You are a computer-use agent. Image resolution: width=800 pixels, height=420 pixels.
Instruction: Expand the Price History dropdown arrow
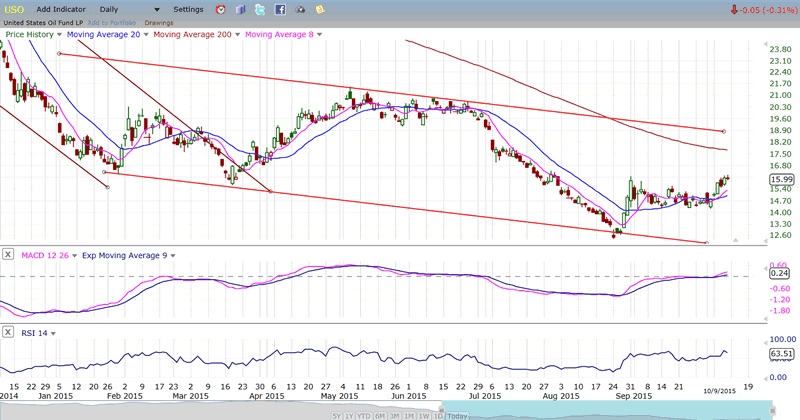pos(59,34)
